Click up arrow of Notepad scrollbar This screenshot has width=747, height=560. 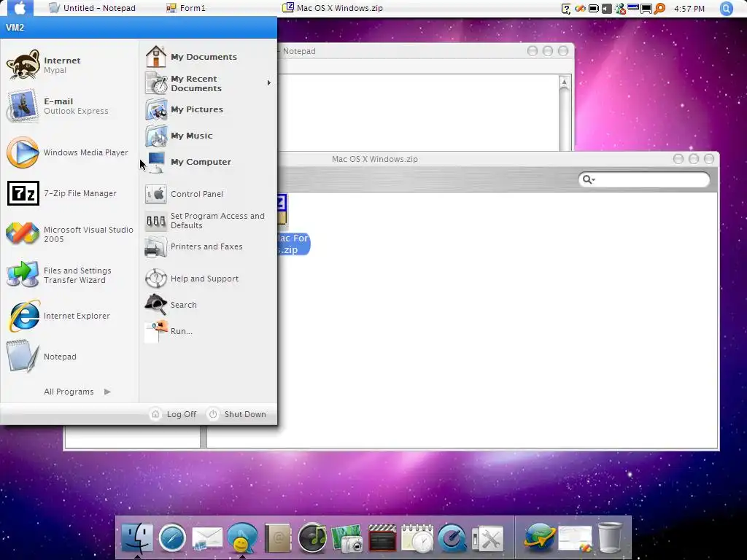564,82
